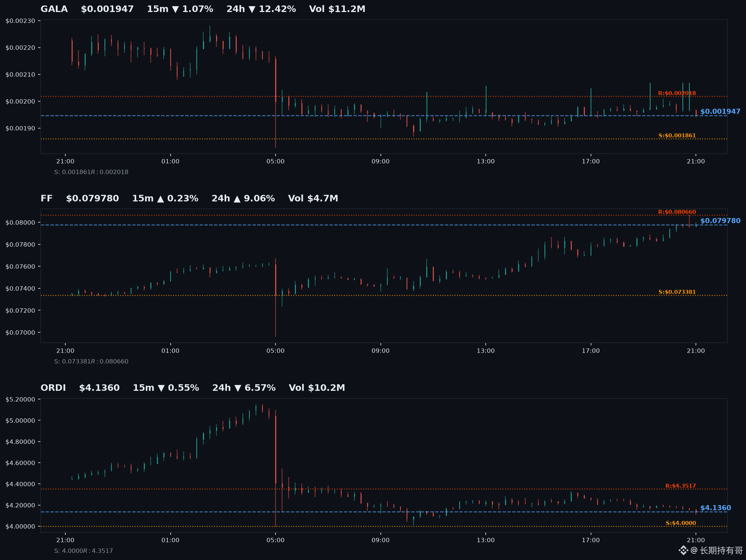The height and width of the screenshot is (560, 746).
Task: Click the 01:00 tick under the GALA chart
Action: click(170, 162)
